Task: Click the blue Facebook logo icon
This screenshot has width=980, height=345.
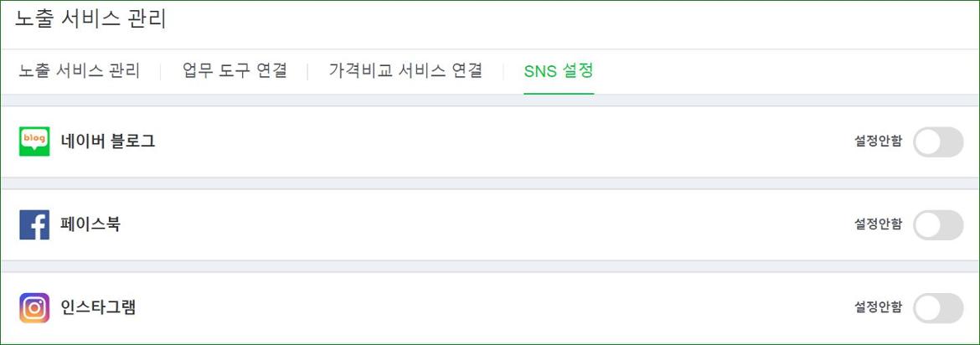Action: click(34, 225)
